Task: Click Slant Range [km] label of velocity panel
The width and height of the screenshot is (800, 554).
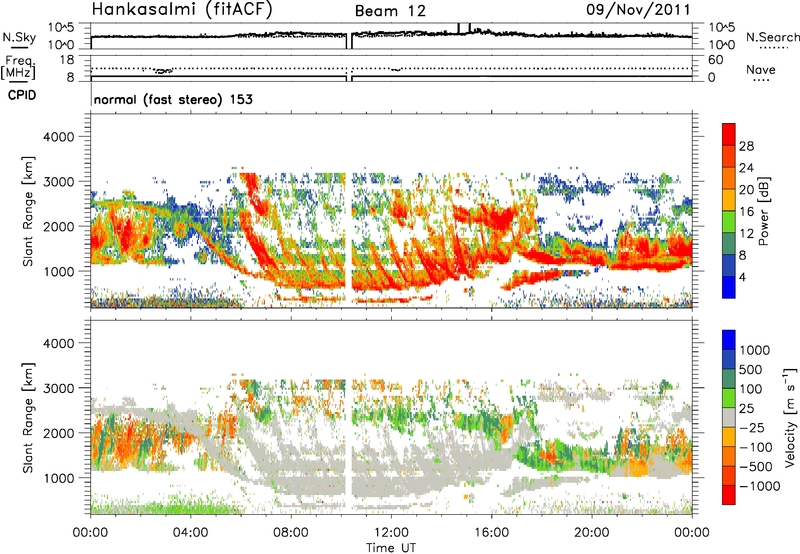Action: pos(29,418)
